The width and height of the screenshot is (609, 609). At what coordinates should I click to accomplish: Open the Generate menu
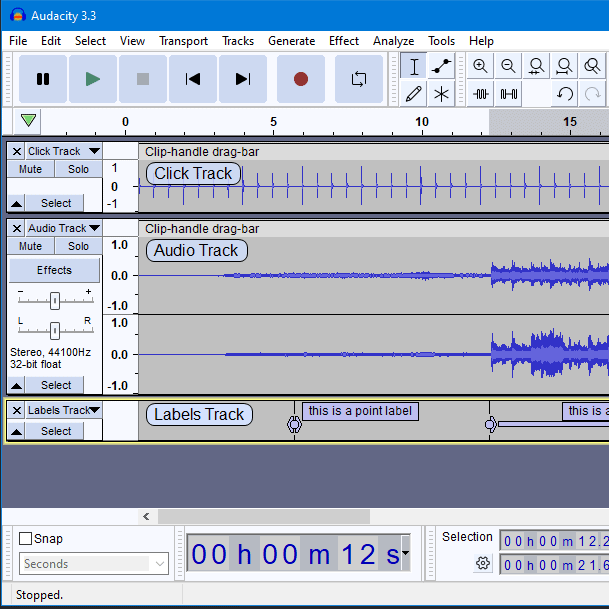click(x=291, y=41)
